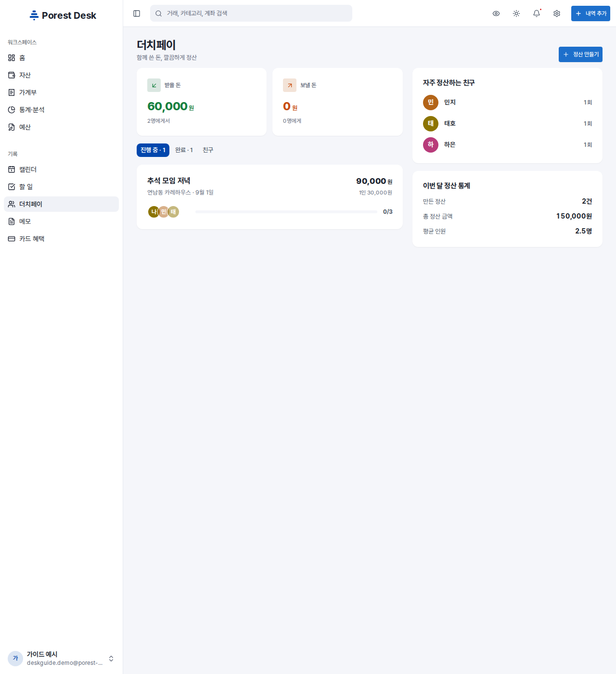The image size is (616, 674).
Task: Click the 60,000원 amount
Action: click(170, 106)
